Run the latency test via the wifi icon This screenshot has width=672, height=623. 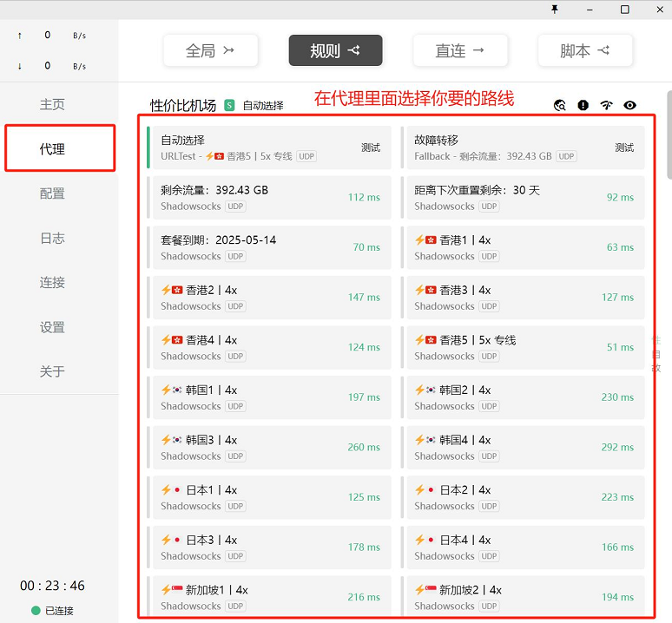coord(606,105)
